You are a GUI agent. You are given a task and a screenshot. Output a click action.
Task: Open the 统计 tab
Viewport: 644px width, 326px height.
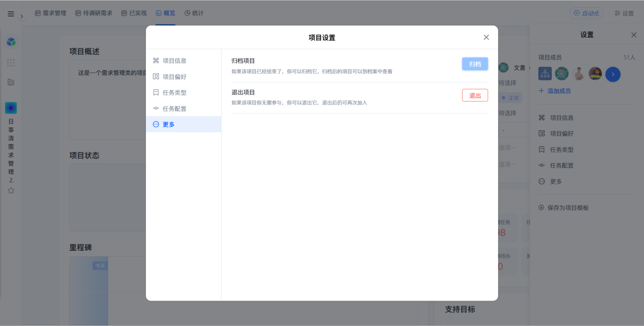[194, 13]
